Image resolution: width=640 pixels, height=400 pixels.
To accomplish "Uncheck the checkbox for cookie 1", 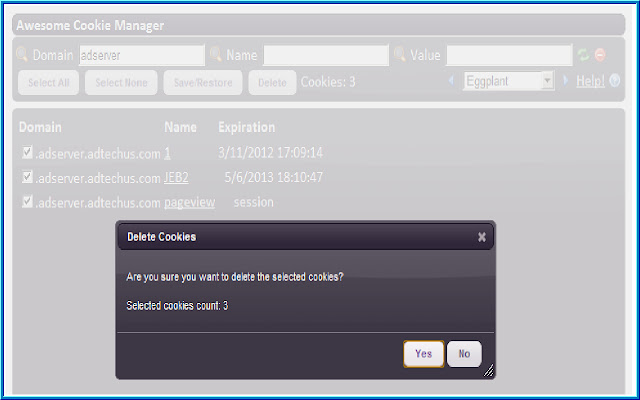I will pyautogui.click(x=27, y=152).
